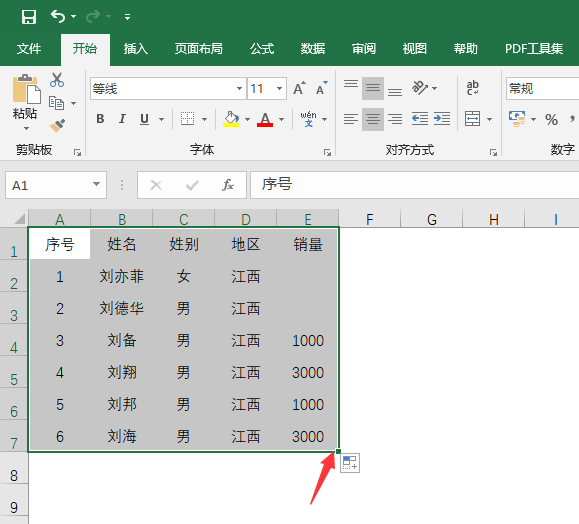This screenshot has width=579, height=524.
Task: Switch to the 数据 tab
Action: [313, 49]
